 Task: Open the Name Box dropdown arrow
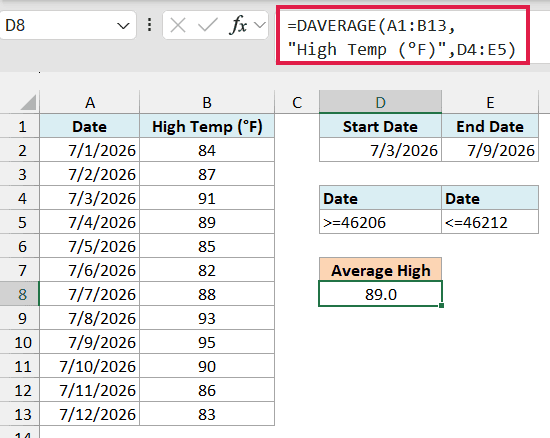tap(123, 26)
